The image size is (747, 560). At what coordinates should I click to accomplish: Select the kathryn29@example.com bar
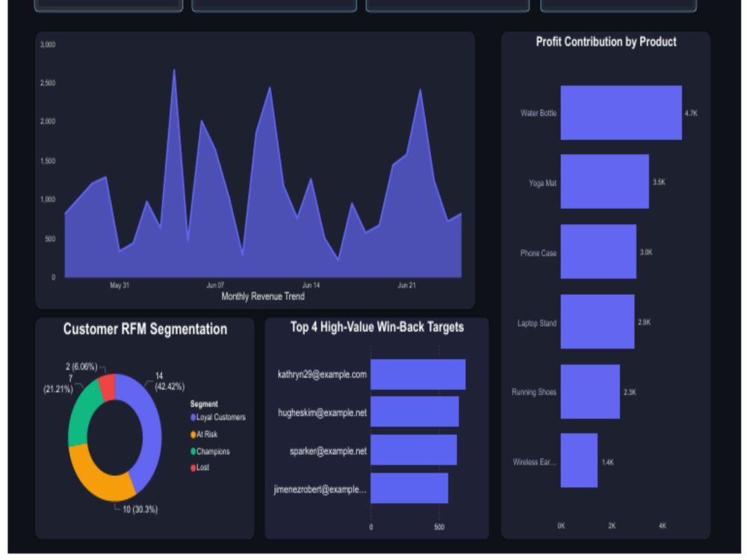click(x=418, y=374)
